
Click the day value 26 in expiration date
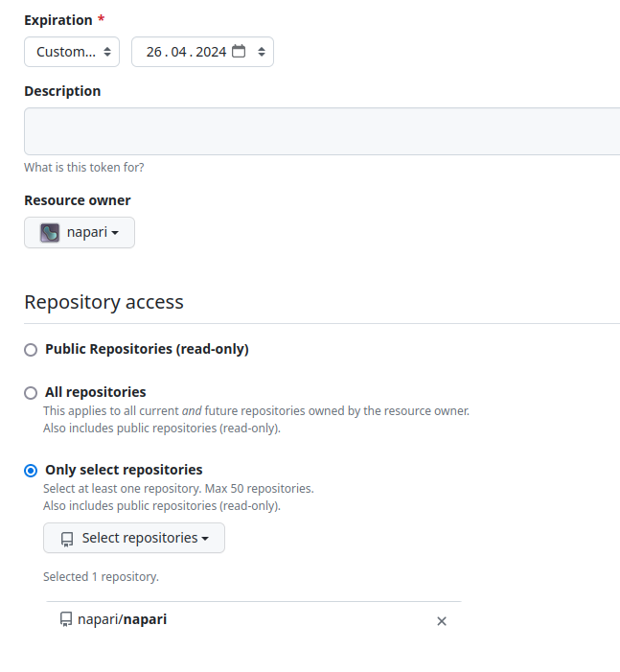(x=153, y=52)
